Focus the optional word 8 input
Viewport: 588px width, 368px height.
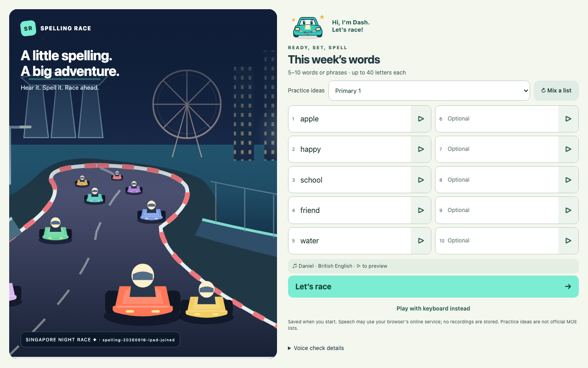(x=502, y=180)
